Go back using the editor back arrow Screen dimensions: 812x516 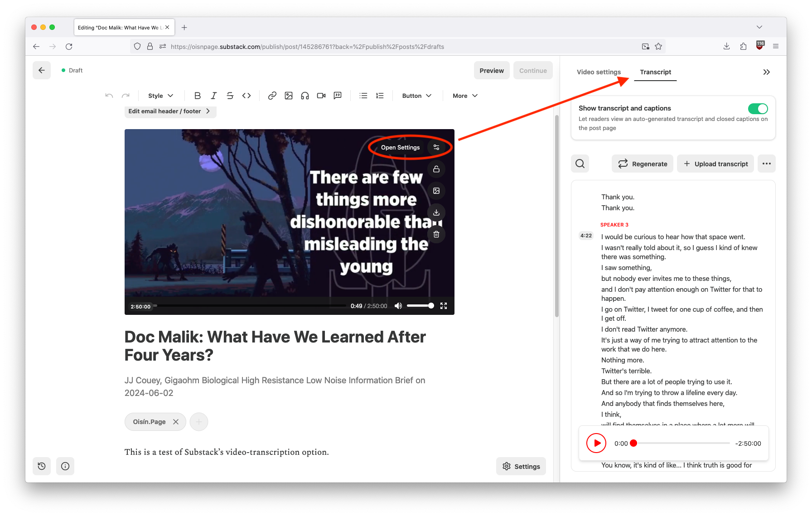click(x=42, y=70)
